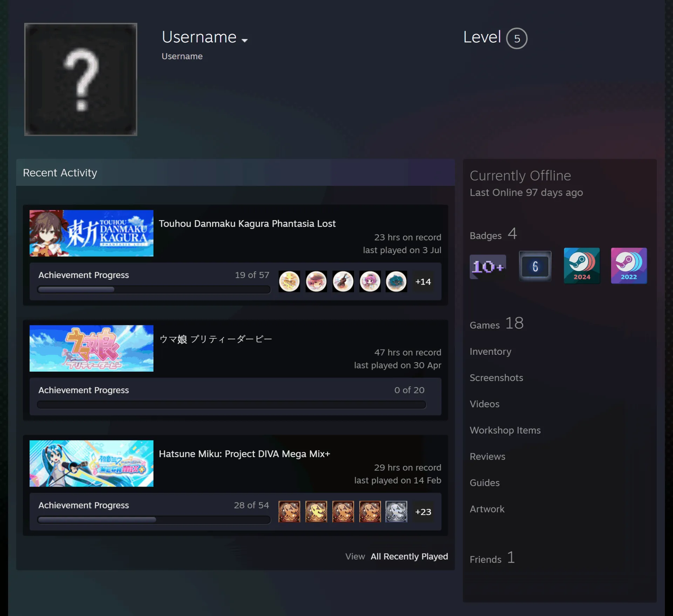Open the Inventory link
This screenshot has height=616, width=673.
[x=490, y=351]
